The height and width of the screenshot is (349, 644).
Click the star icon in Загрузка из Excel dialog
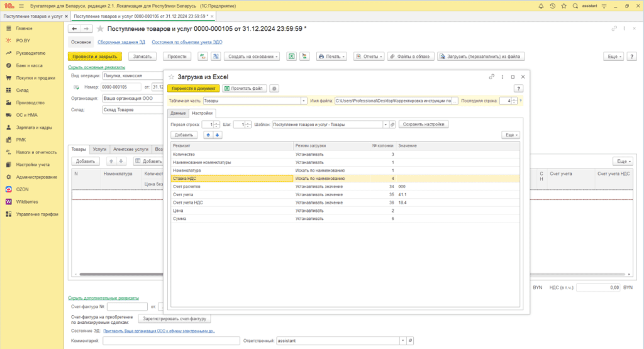click(x=172, y=76)
